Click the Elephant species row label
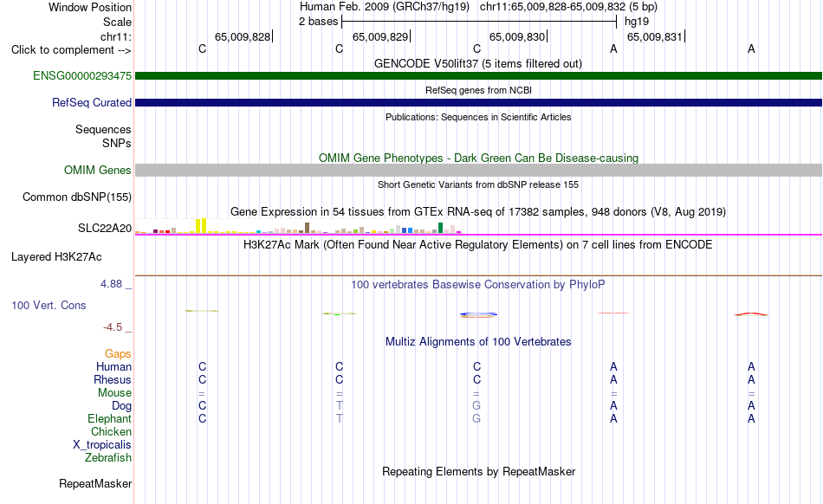The height and width of the screenshot is (504, 823). [109, 418]
